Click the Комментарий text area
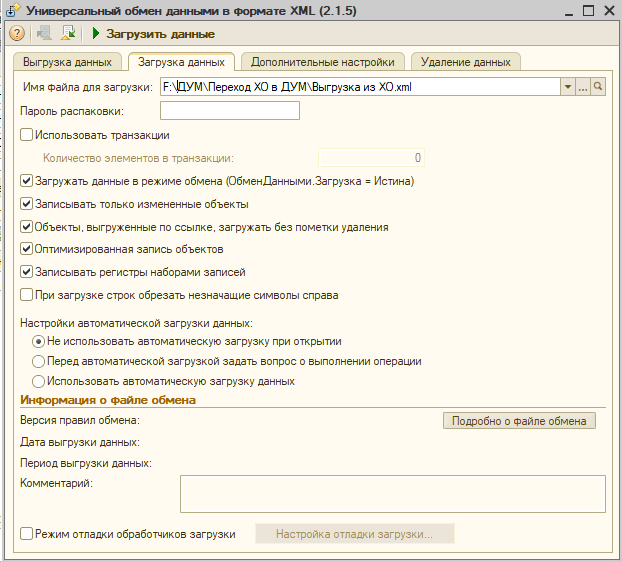Screen dimensions: 622x562 pyautogui.click(x=393, y=494)
